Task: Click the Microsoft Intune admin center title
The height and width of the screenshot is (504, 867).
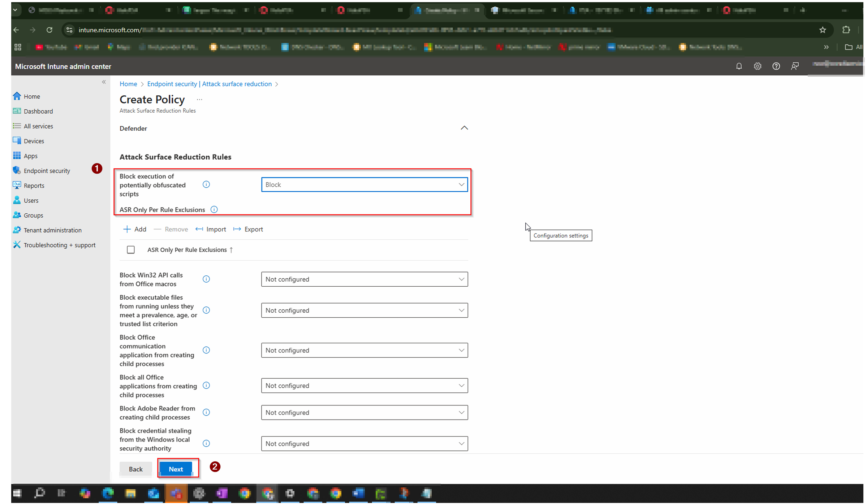Action: 63,66
